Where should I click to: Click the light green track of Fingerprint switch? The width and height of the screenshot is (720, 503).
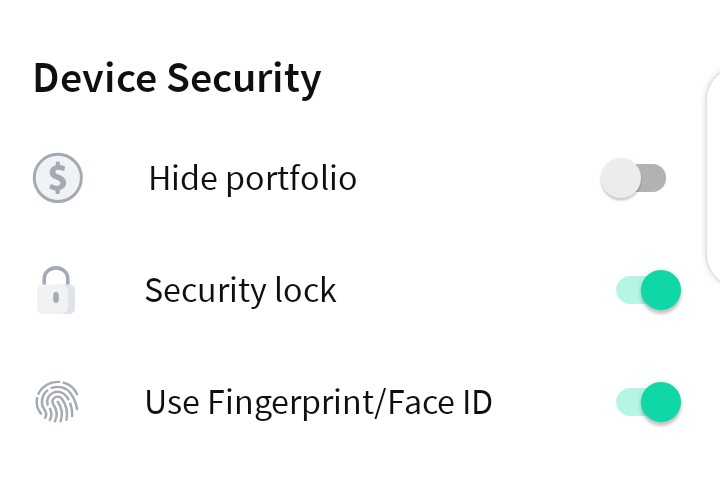pos(628,402)
